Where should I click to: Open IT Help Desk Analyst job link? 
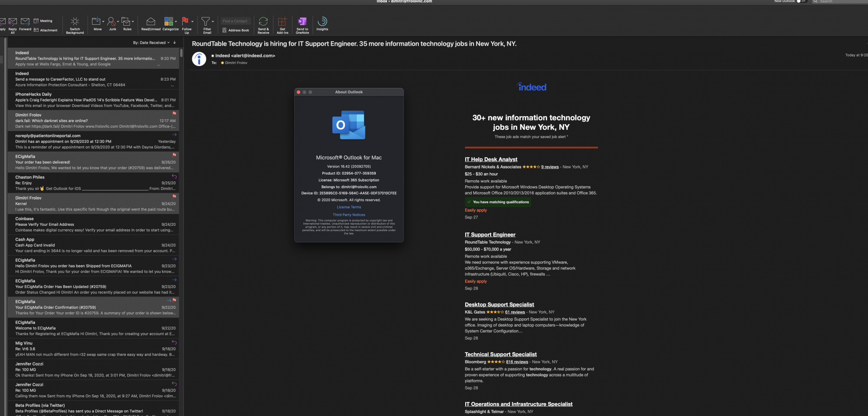pos(491,159)
